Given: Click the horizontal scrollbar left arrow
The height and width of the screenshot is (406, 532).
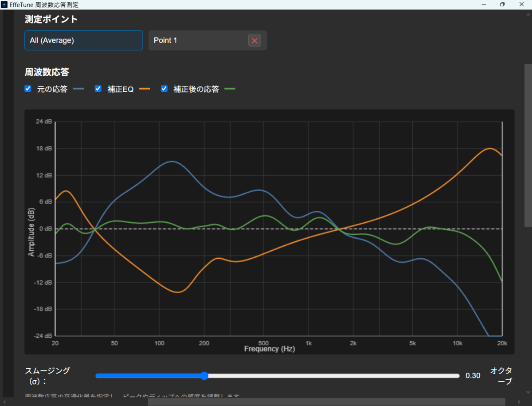Looking at the screenshot, I should click(x=4, y=402).
